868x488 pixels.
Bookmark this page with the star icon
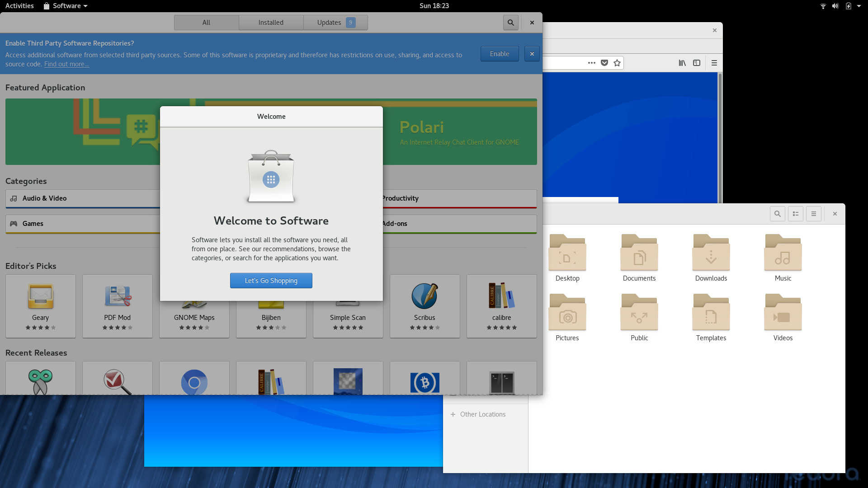(x=617, y=63)
